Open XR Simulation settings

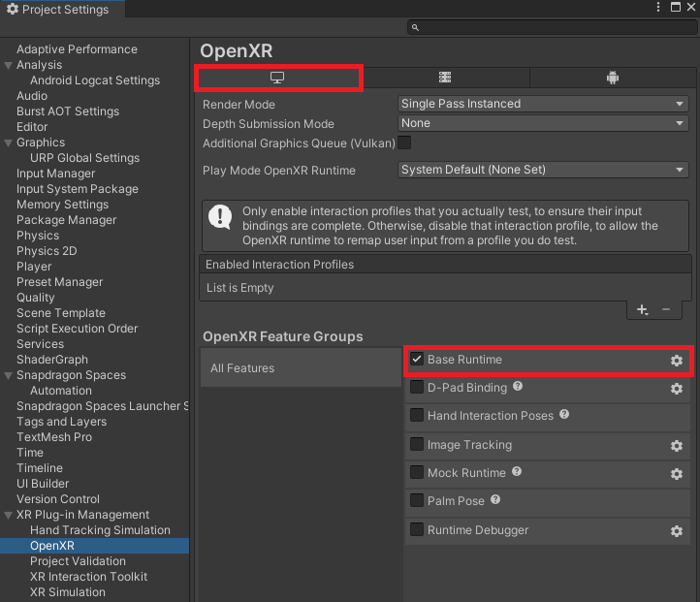pos(68,592)
